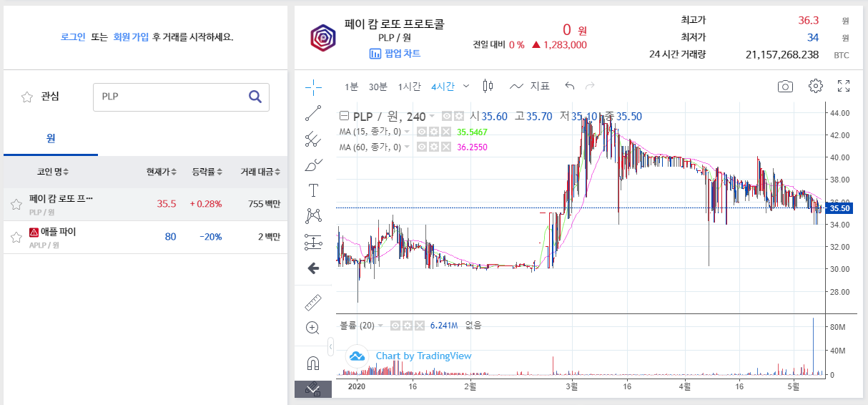Click the 로그인 login link
Image resolution: width=868 pixels, height=405 pixels.
coord(73,37)
